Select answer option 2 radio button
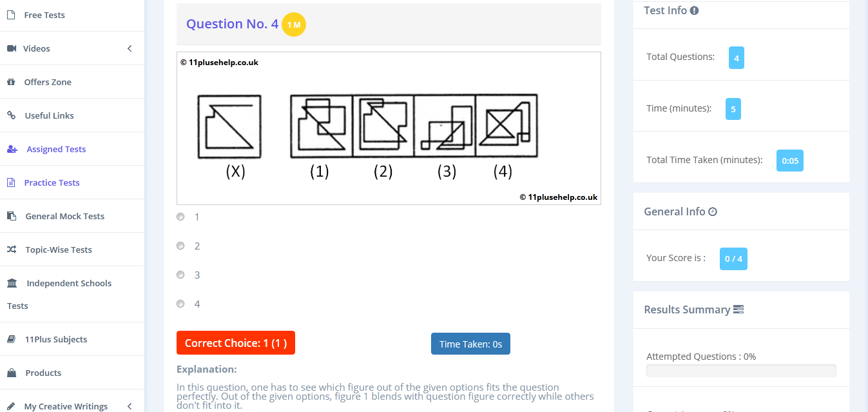This screenshot has height=412, width=868. click(180, 246)
